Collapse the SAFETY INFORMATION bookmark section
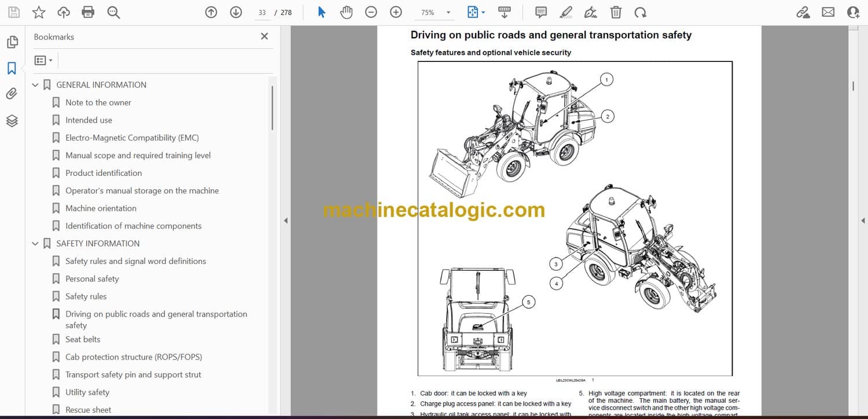 point(35,244)
